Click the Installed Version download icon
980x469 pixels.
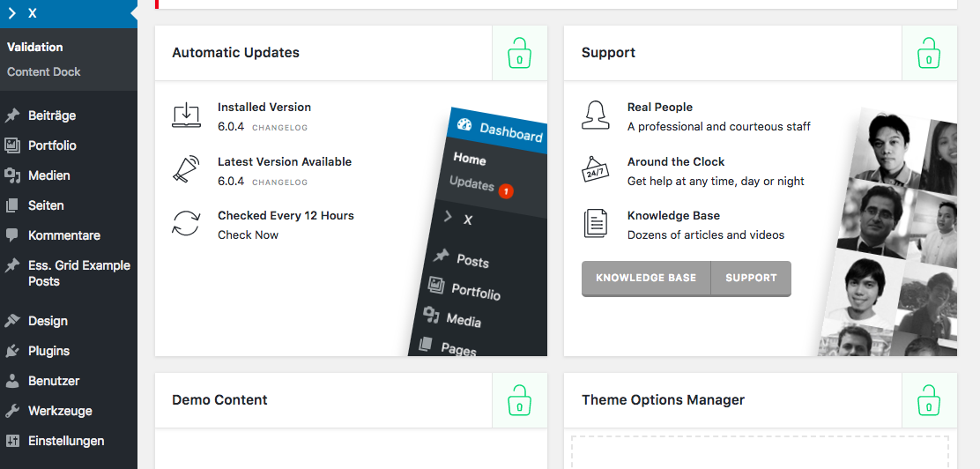pyautogui.click(x=186, y=115)
